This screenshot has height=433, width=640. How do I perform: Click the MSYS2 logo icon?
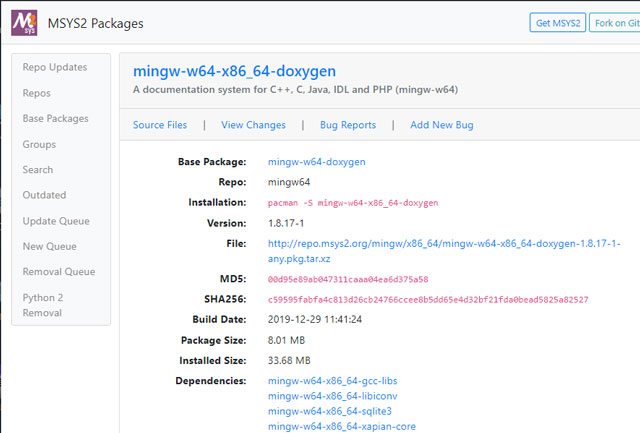[x=24, y=23]
